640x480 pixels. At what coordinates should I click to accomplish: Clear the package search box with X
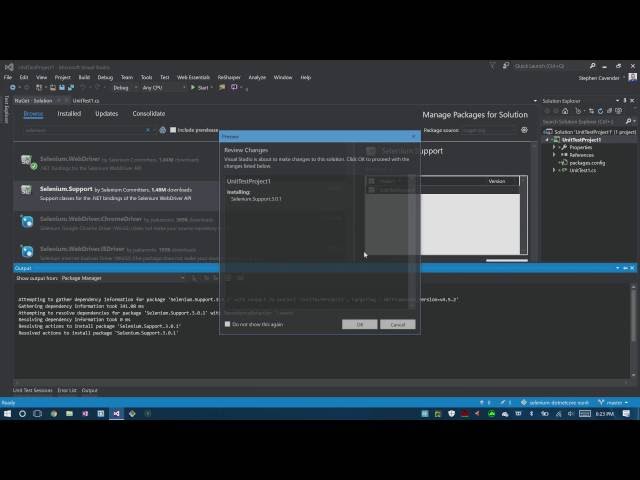[x=148, y=130]
